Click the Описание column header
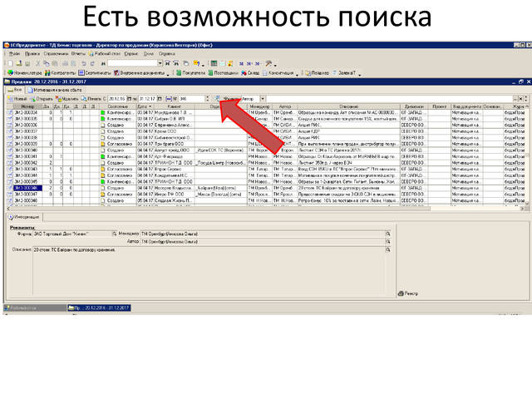This screenshot has width=532, height=399. pyautogui.click(x=348, y=106)
